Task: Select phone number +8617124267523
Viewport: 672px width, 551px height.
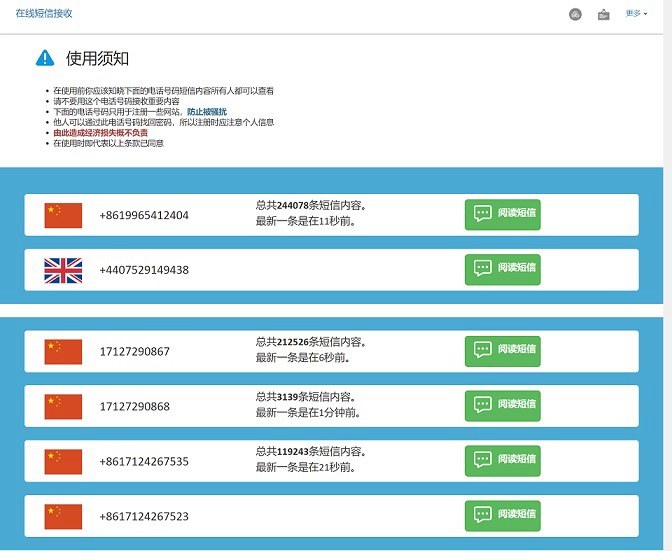Action: click(x=144, y=516)
